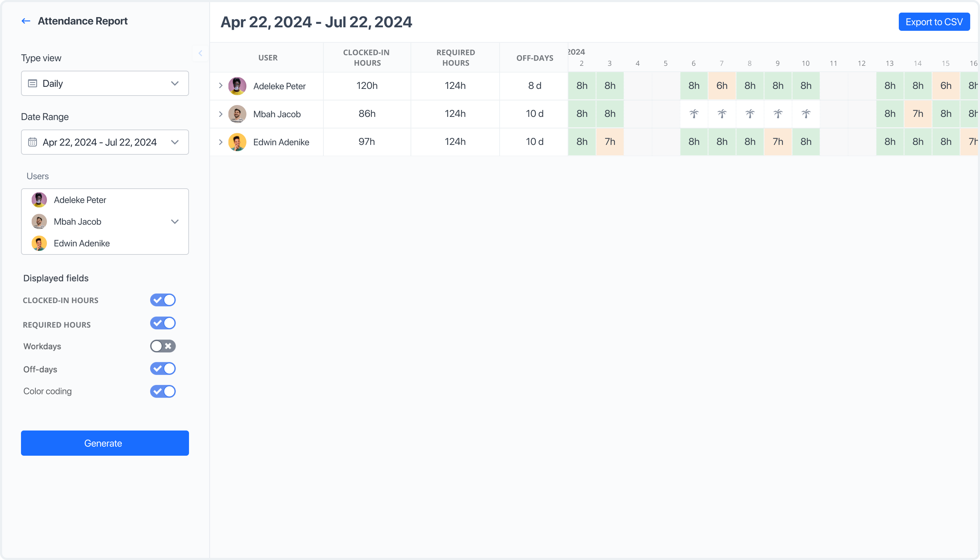Expand the Edwin Adenike row
The width and height of the screenshot is (980, 560).
tap(221, 142)
